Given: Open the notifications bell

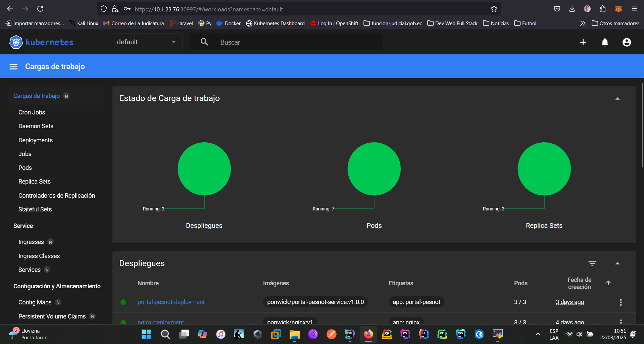Looking at the screenshot, I should coord(605,42).
